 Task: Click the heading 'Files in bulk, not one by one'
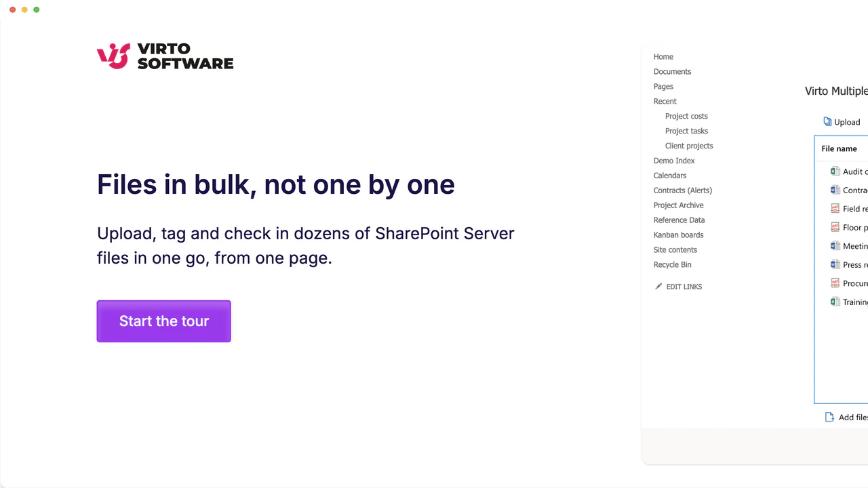pyautogui.click(x=276, y=184)
